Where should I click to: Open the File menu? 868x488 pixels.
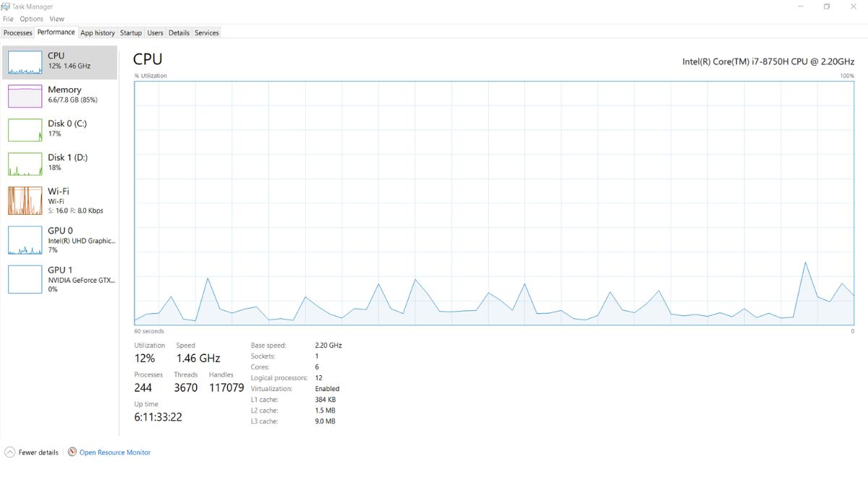click(x=7, y=18)
